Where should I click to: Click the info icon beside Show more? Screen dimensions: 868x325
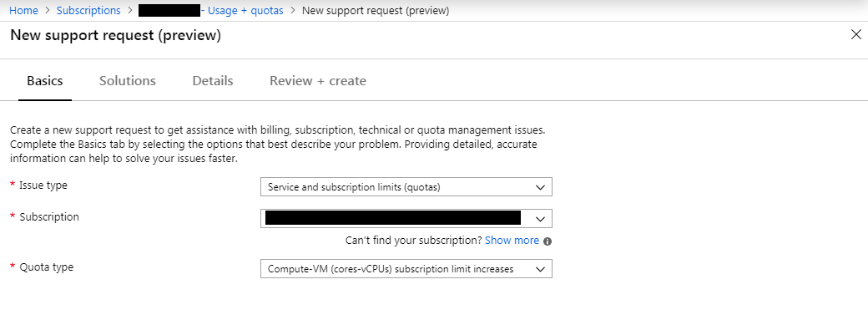coord(548,241)
